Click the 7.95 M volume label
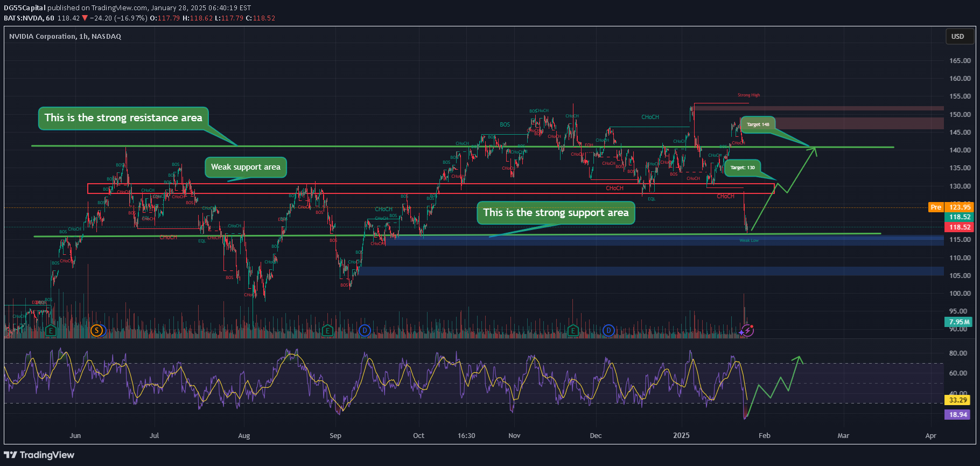The image size is (980, 466). click(x=959, y=322)
